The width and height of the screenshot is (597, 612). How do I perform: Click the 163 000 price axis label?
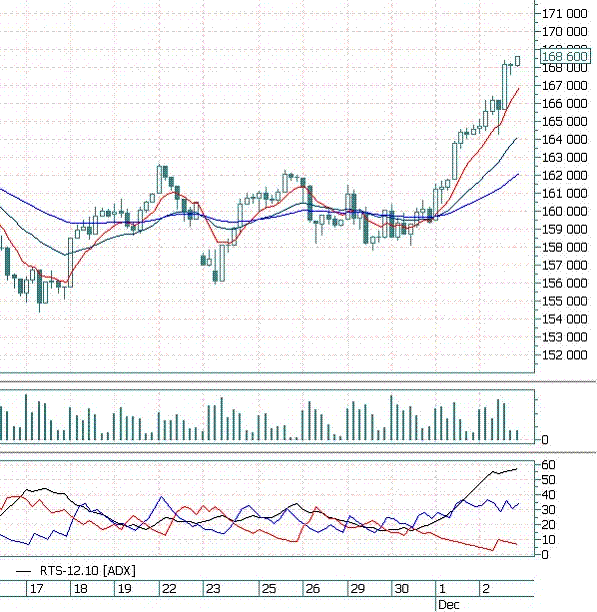click(x=565, y=157)
